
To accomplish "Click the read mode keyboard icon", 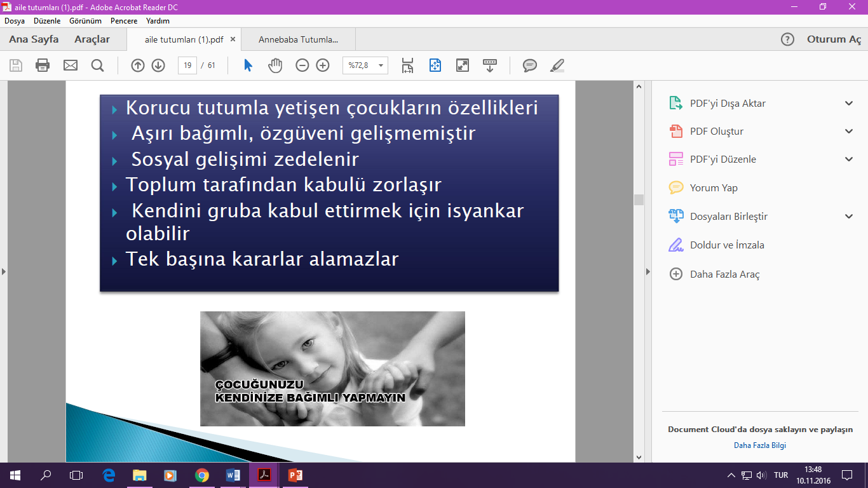I will coord(489,65).
